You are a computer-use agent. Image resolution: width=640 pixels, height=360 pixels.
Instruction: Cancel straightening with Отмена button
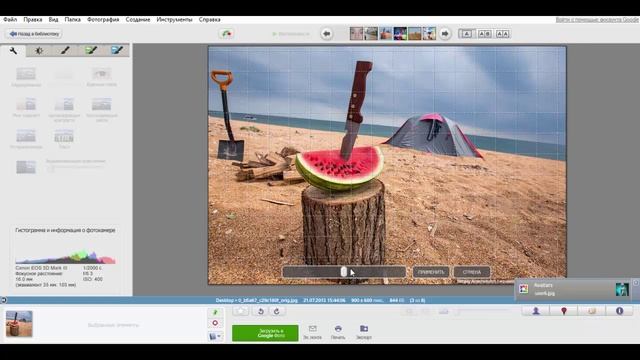click(x=472, y=272)
